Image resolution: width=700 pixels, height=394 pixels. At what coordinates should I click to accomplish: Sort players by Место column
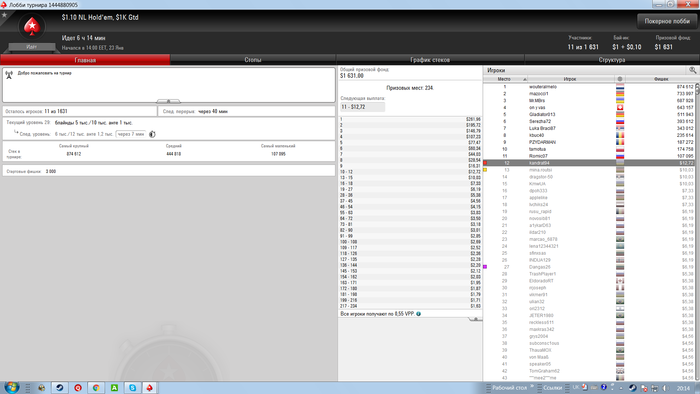pyautogui.click(x=505, y=79)
